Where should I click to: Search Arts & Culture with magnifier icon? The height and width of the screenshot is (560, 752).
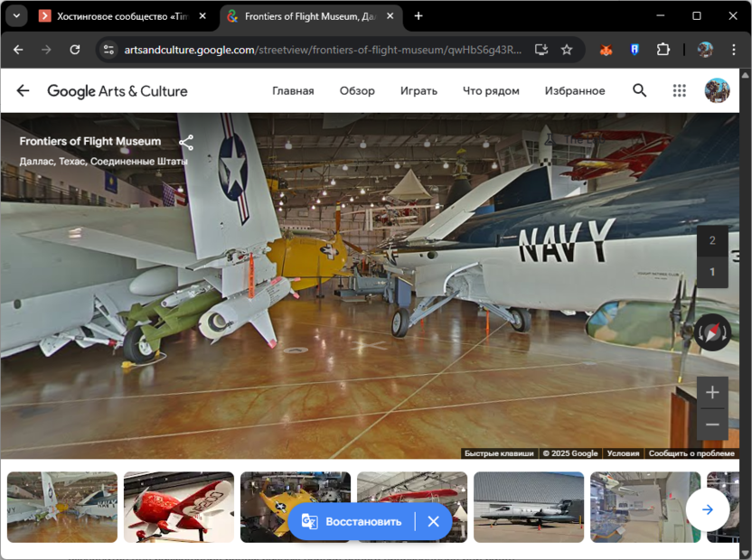(x=639, y=90)
